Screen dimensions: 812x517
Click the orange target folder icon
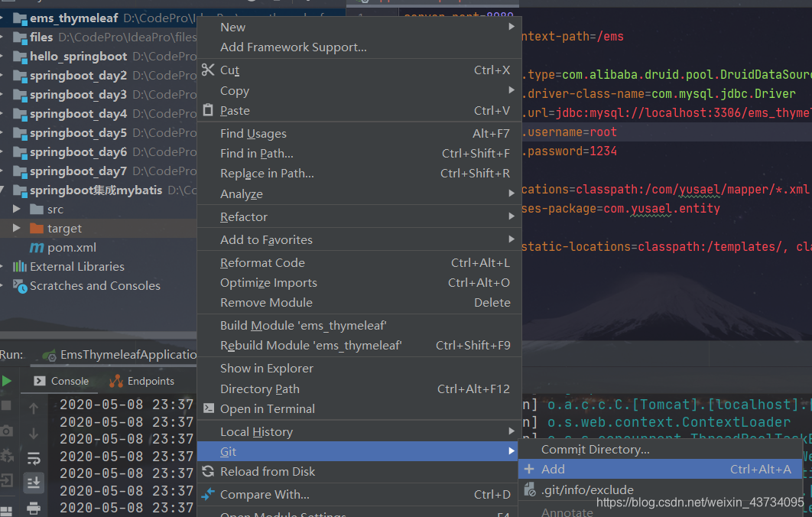pyautogui.click(x=37, y=228)
